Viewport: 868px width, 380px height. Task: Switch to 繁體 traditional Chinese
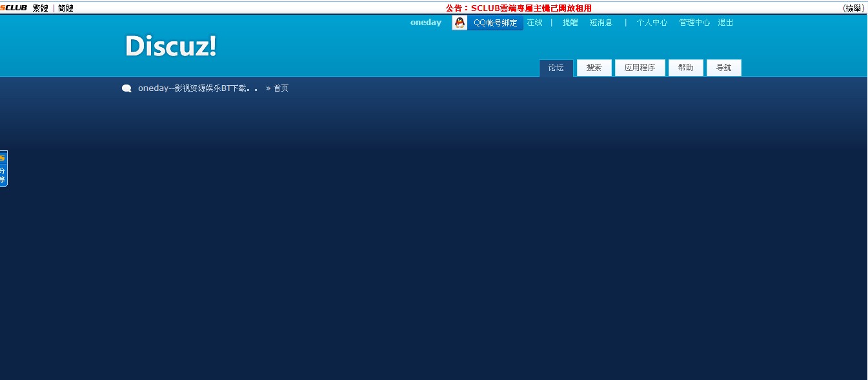pos(40,8)
